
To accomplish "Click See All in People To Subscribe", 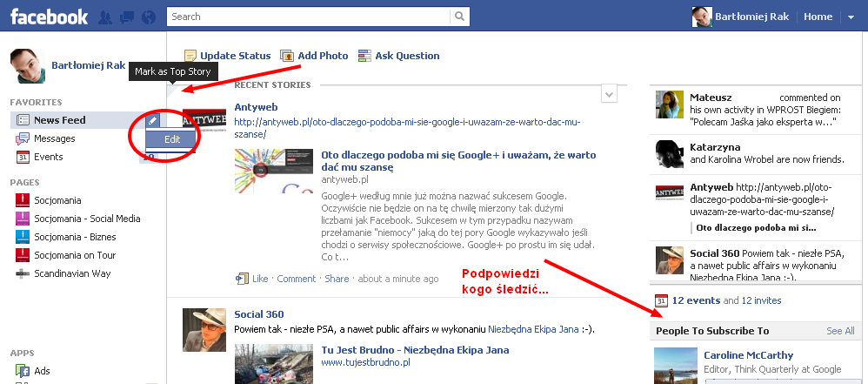I will point(840,331).
